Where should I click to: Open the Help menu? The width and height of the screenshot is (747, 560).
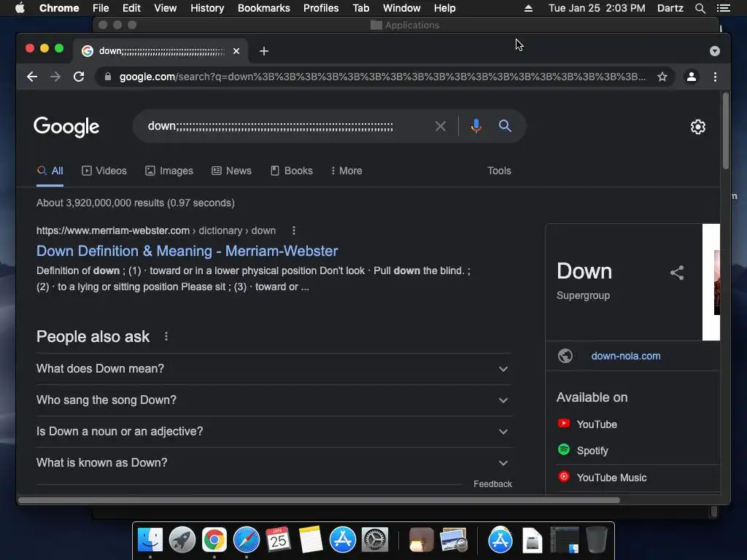[x=444, y=8]
